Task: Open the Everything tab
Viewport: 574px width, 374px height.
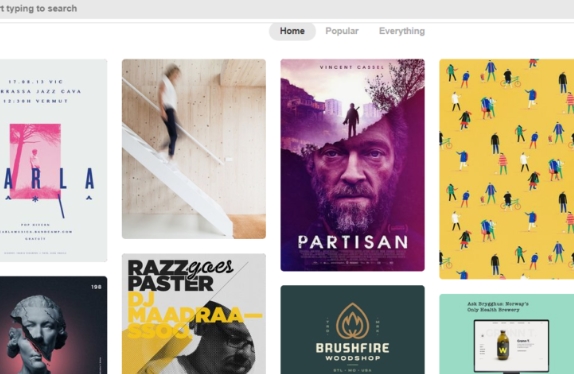Action: [402, 31]
